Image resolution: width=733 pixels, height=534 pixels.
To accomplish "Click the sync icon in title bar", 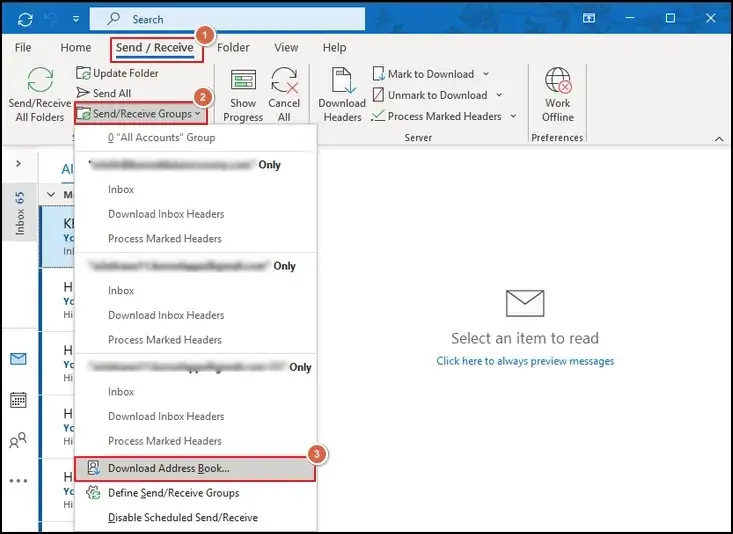I will tap(25, 19).
